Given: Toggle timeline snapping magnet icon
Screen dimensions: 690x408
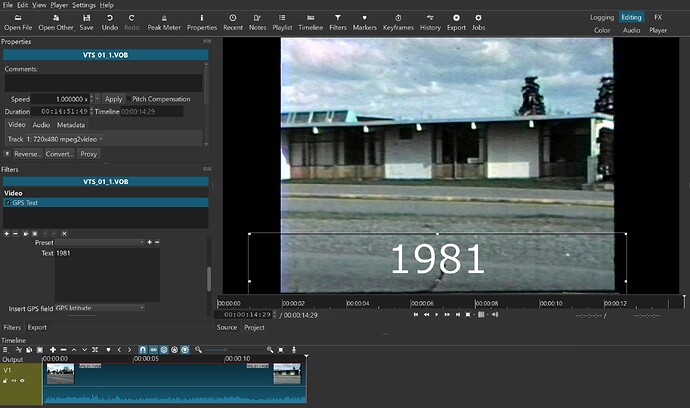Looking at the screenshot, I should point(143,349).
